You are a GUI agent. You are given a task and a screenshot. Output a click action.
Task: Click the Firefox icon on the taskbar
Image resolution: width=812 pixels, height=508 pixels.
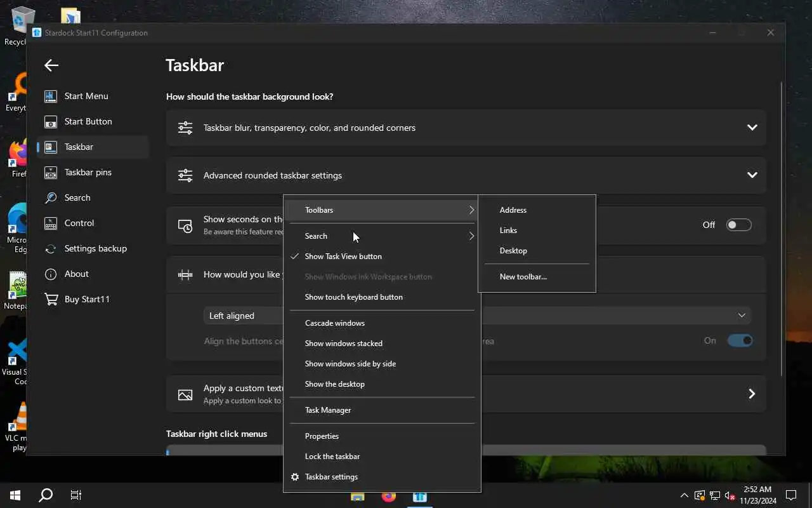[x=389, y=496]
